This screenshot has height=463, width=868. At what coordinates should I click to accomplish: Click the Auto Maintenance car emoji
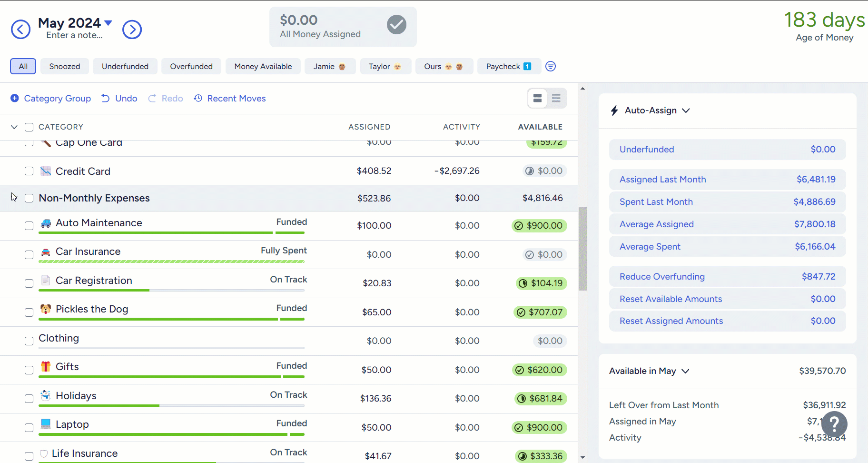[46, 223]
